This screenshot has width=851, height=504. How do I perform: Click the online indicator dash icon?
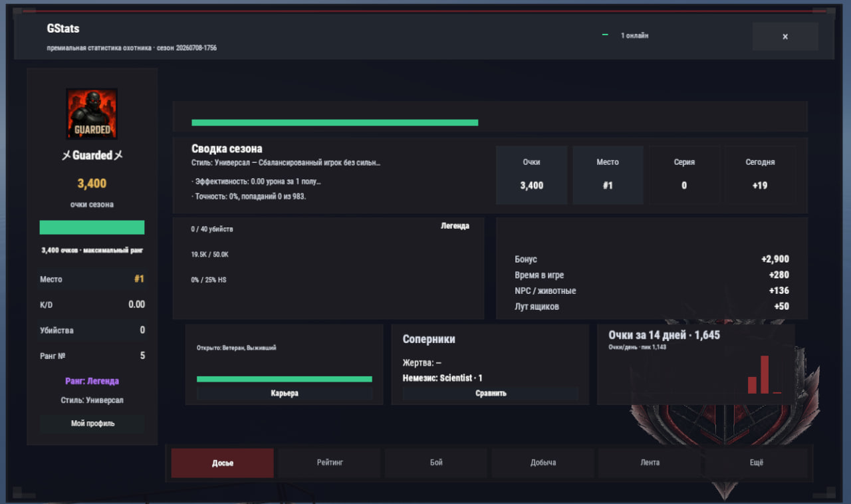[605, 35]
